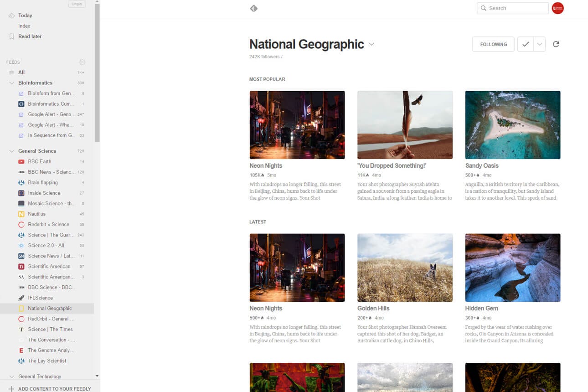Viewport: 588px width, 392px height.
Task: Open the Golden Hills article title
Action: (x=373, y=308)
